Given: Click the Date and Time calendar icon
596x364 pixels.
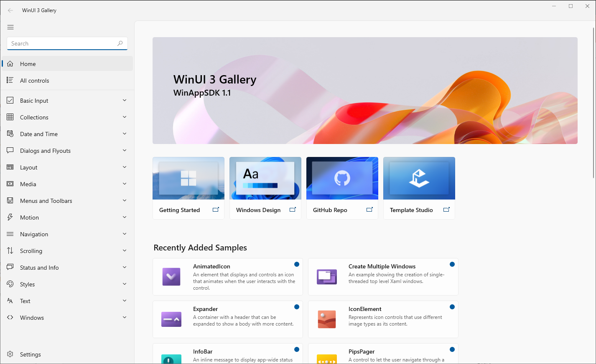Looking at the screenshot, I should pyautogui.click(x=10, y=134).
